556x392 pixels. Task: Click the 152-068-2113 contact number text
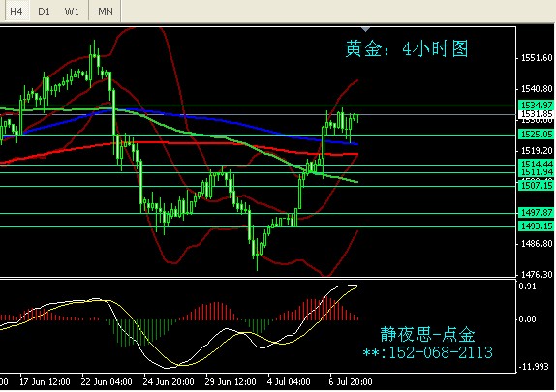[441, 352]
